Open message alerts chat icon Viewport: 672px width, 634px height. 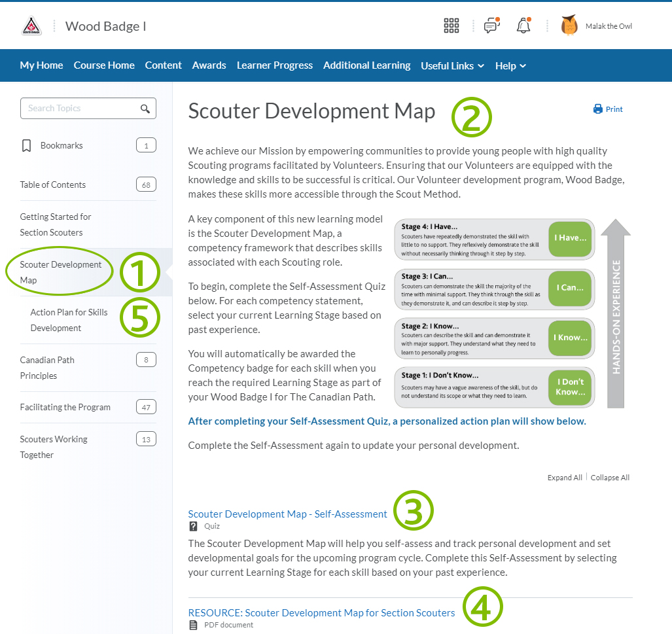click(x=492, y=26)
